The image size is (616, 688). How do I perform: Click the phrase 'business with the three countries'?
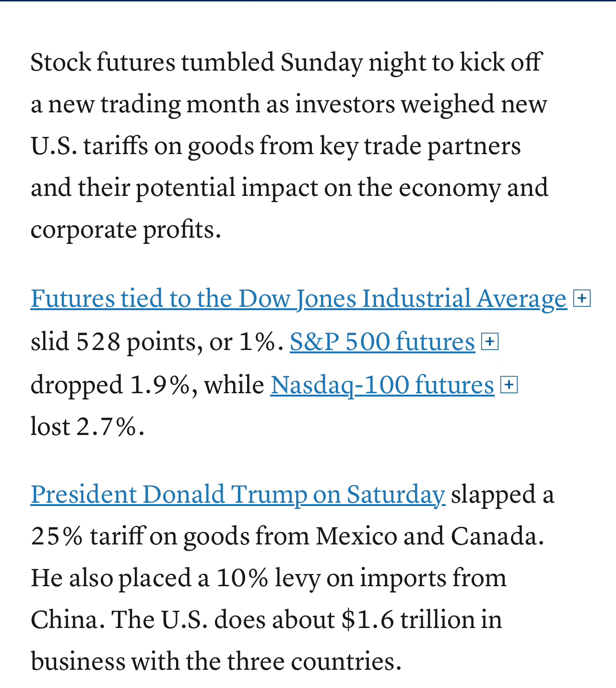tap(215, 661)
